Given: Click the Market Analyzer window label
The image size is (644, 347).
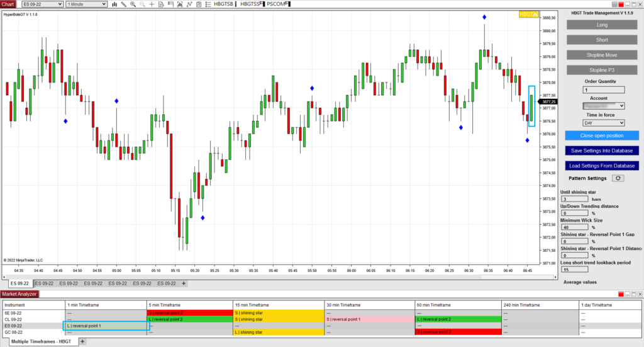Looking at the screenshot, I should coord(19,294).
